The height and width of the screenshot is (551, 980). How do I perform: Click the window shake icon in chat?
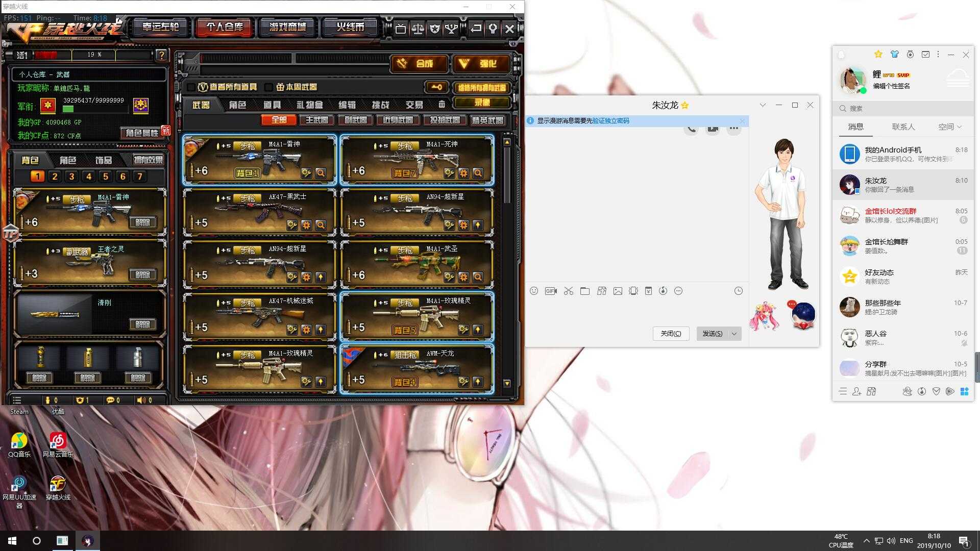[633, 291]
